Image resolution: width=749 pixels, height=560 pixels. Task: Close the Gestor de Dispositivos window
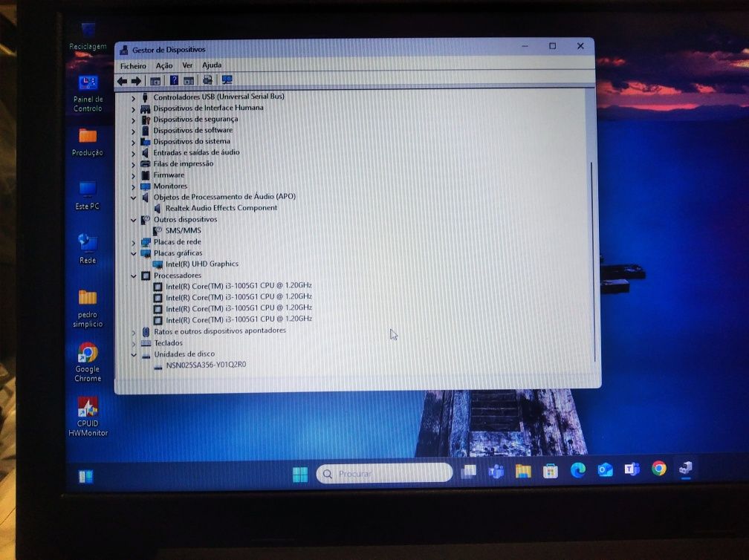coord(580,46)
